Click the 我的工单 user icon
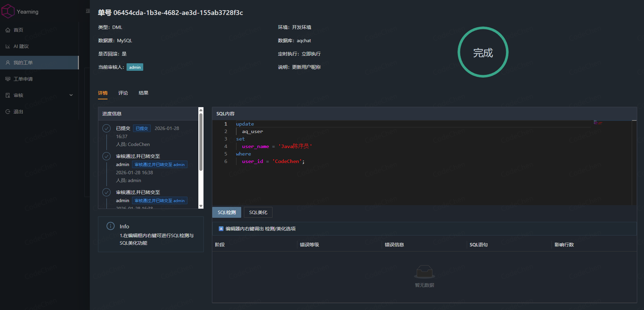 [x=8, y=63]
